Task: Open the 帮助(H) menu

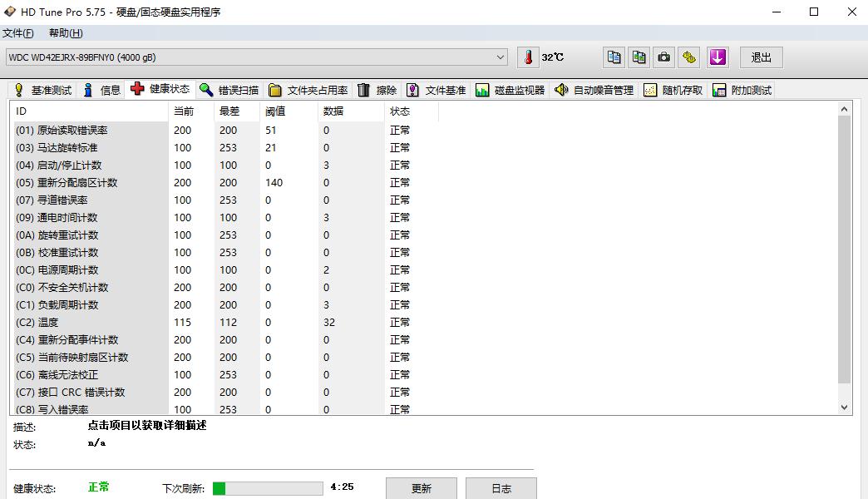Action: (x=66, y=33)
